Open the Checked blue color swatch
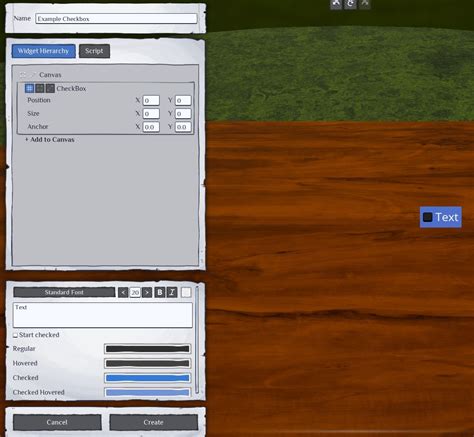 [147, 378]
